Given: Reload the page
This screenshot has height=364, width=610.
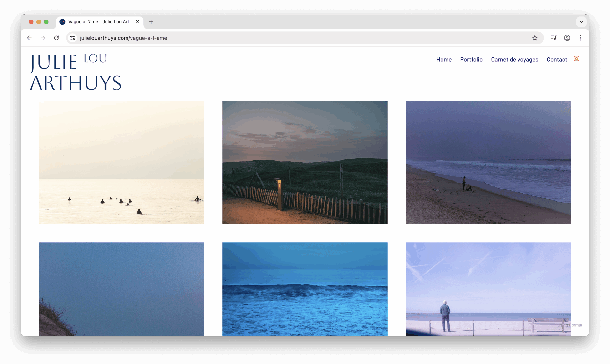Looking at the screenshot, I should pyautogui.click(x=56, y=38).
